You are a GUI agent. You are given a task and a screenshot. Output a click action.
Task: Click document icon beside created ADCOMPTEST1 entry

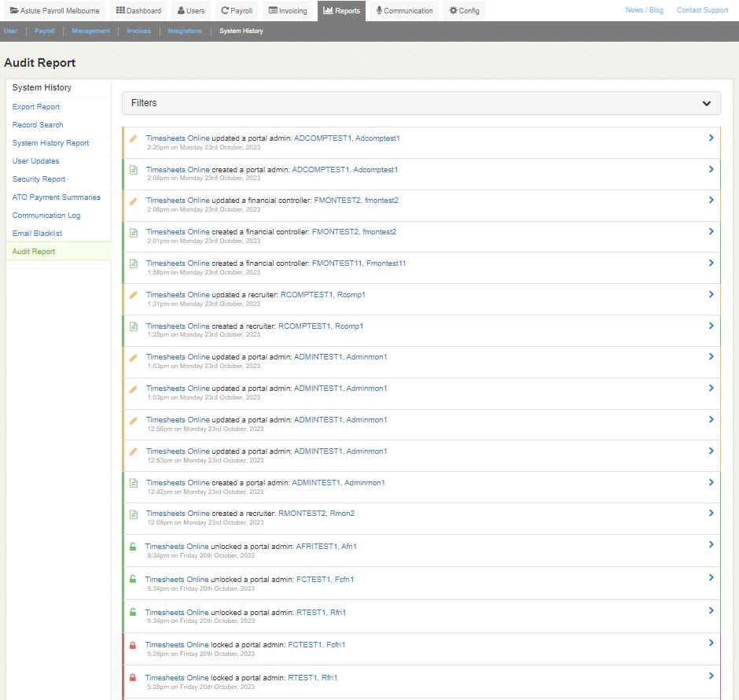[x=134, y=170]
